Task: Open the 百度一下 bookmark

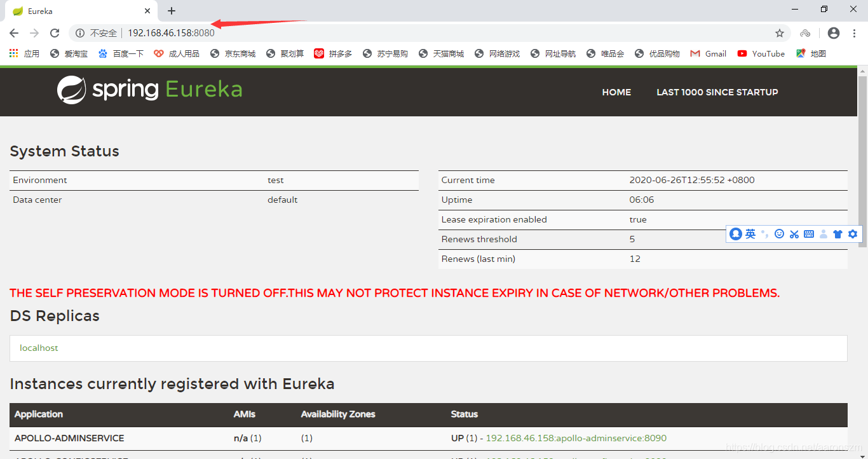Action: [x=121, y=54]
